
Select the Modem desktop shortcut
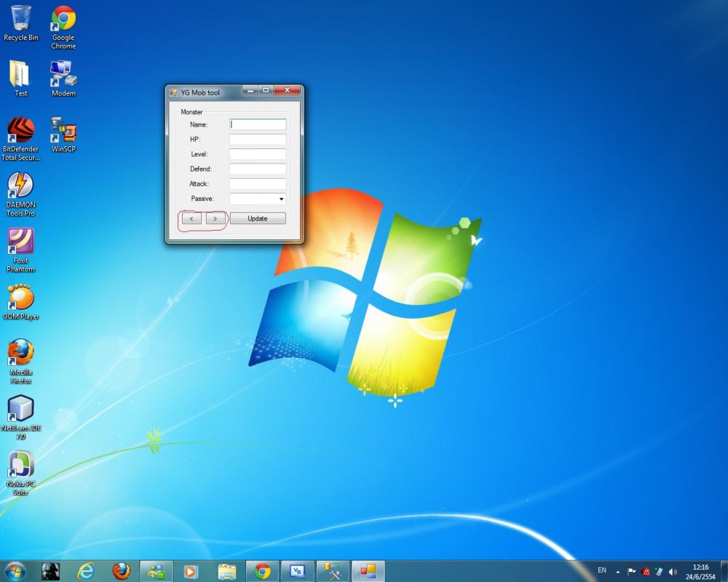(63, 79)
